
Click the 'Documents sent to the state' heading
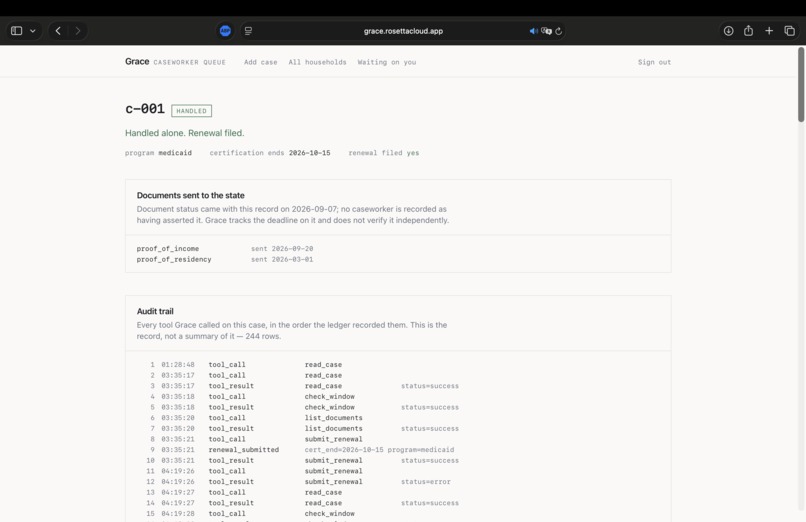[x=191, y=195]
